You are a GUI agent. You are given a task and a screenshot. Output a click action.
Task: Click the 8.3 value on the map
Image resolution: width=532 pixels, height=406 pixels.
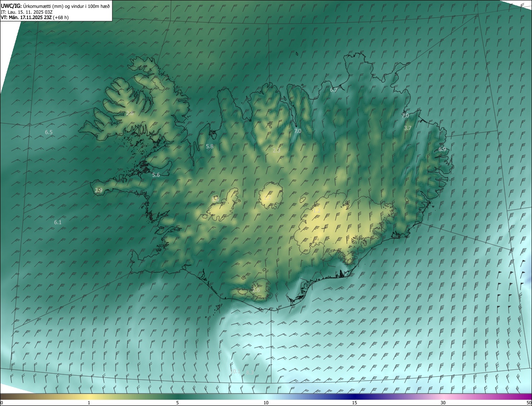[x=250, y=373]
